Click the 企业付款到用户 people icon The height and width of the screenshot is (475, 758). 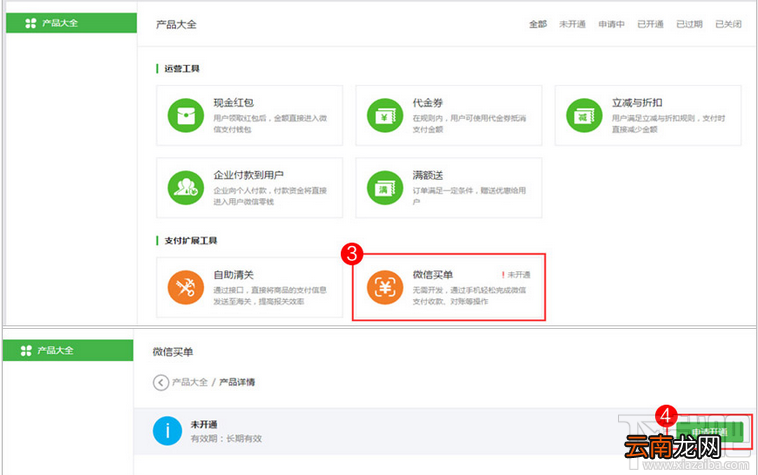pyautogui.click(x=186, y=187)
